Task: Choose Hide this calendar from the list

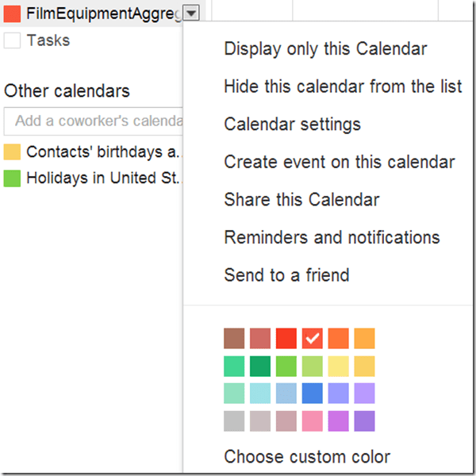Action: pos(343,86)
